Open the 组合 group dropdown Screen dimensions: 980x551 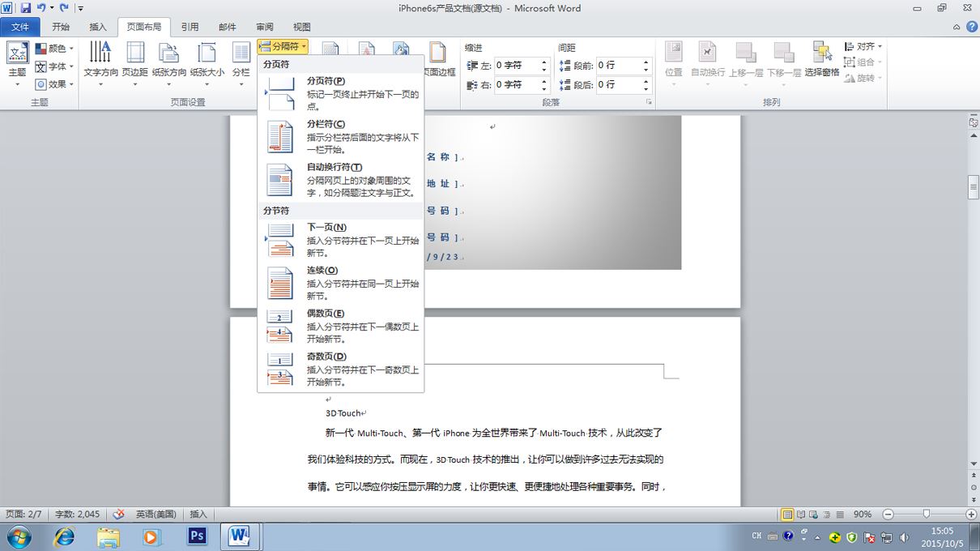[863, 62]
